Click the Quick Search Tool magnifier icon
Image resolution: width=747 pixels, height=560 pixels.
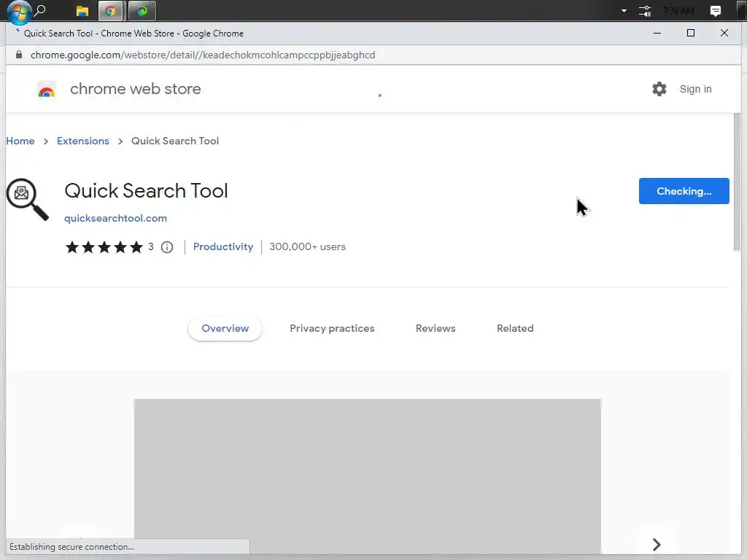point(27,200)
